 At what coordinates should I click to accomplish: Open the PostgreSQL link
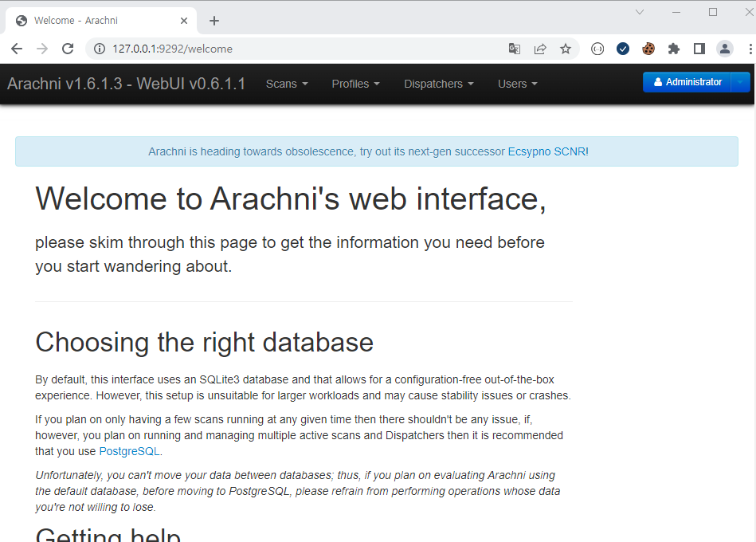tap(129, 451)
